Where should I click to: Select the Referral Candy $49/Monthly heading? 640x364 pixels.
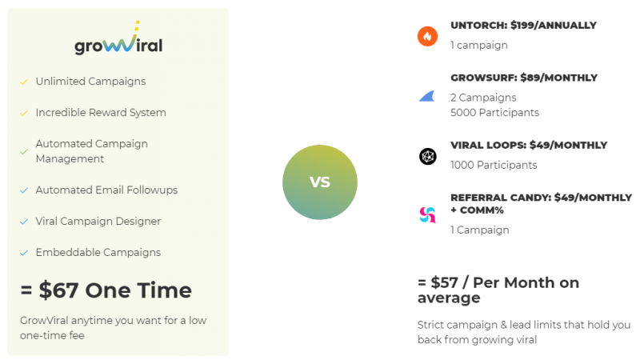(542, 204)
